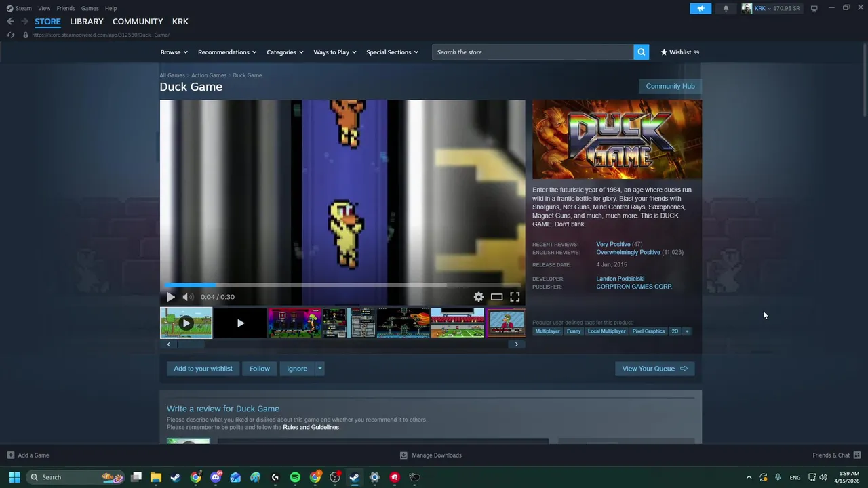
Task: Click Add a Game
Action: (x=28, y=455)
